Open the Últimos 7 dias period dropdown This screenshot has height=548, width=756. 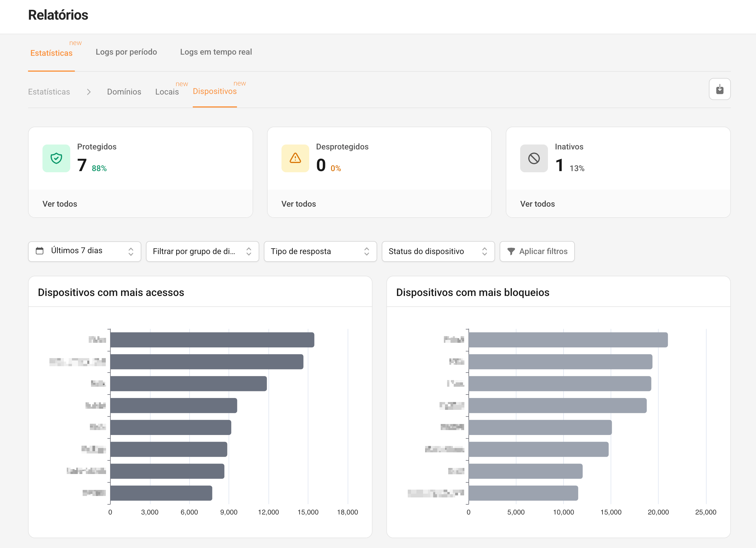[x=84, y=251]
